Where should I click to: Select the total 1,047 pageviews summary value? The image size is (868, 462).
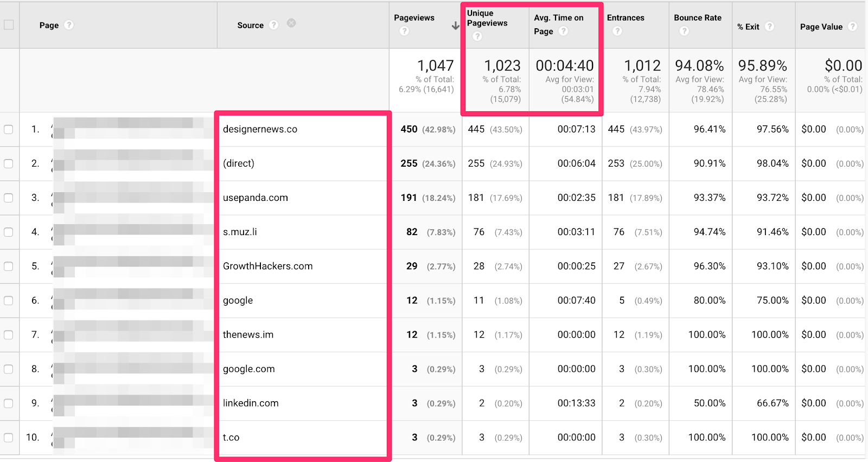point(436,66)
